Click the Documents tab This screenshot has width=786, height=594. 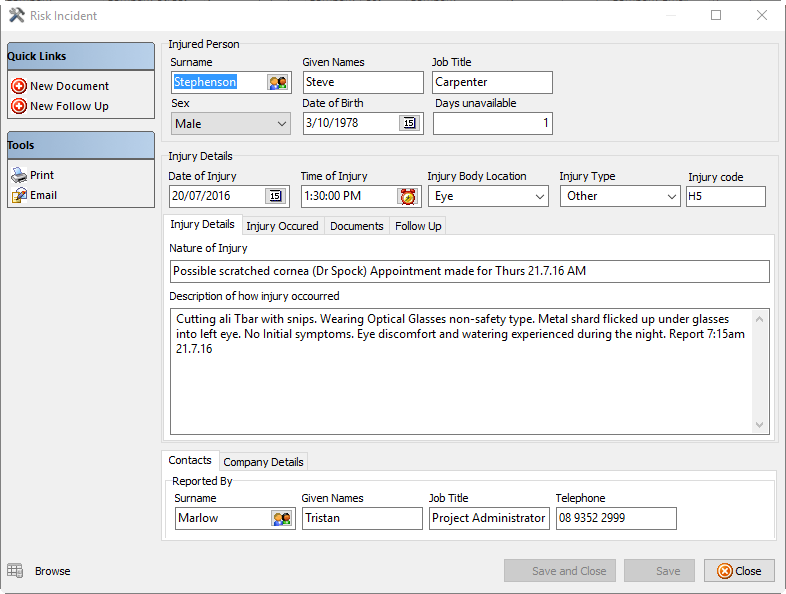(356, 226)
